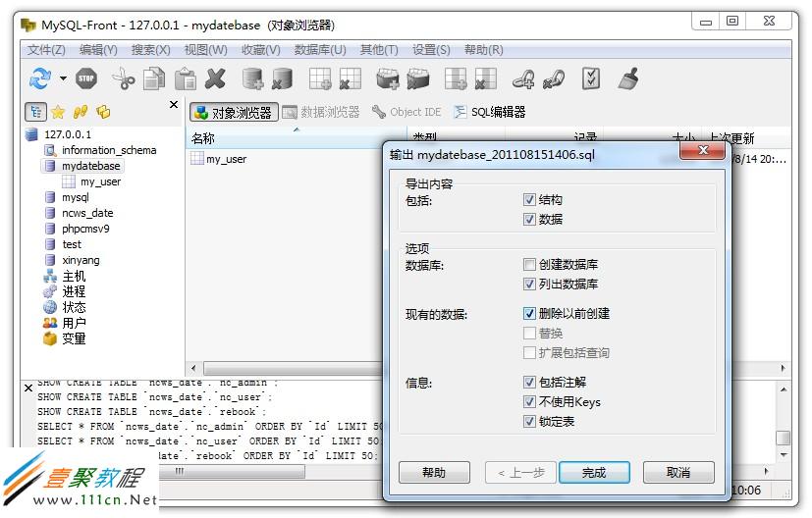Open the 用户 users node
This screenshot has width=812, height=518.
[x=74, y=324]
